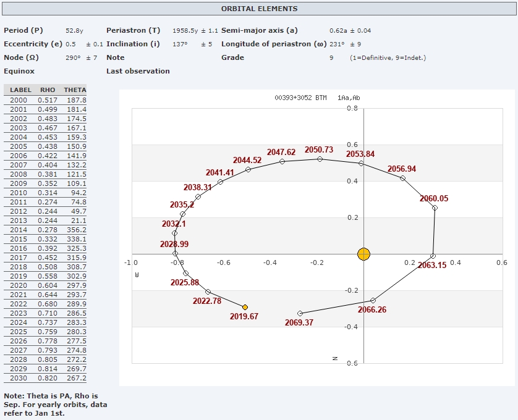This screenshot has height=420, width=518.
Task: Click the THETA column header
Action: pos(75,90)
